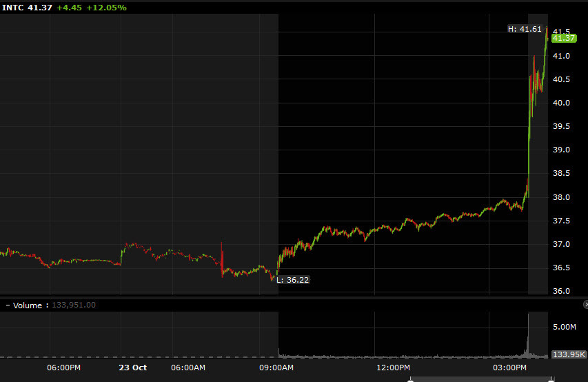Click the 03:00PM time axis label
The width and height of the screenshot is (588, 382).
(511, 368)
